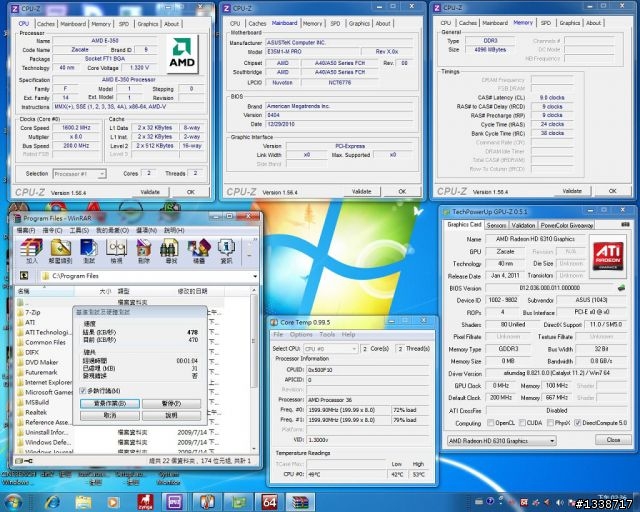Screen dimensions: 640x512
Task: Open the PowerColor Giveaway tab in GPU-Z
Action: click(x=567, y=225)
